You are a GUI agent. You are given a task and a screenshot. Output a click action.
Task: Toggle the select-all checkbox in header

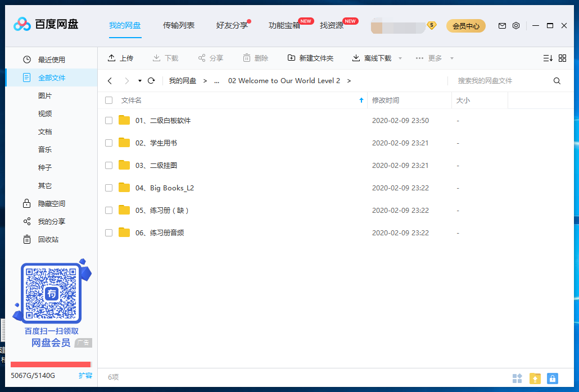[x=109, y=101]
